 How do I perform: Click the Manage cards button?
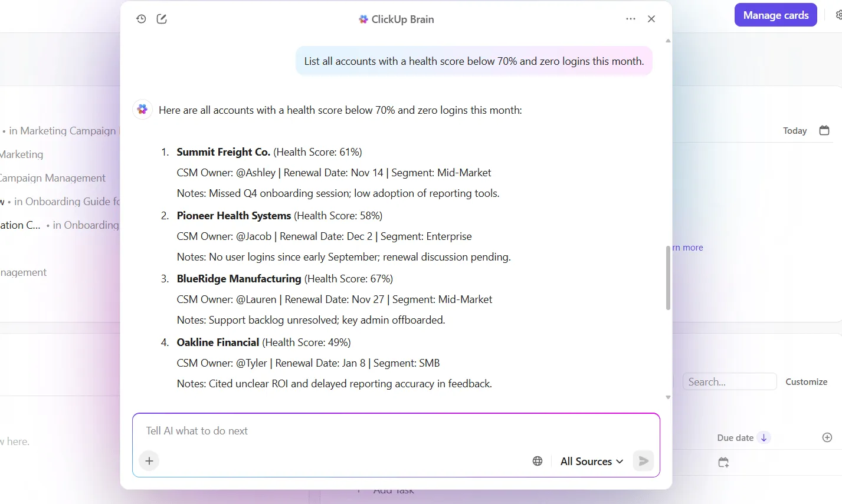(776, 15)
